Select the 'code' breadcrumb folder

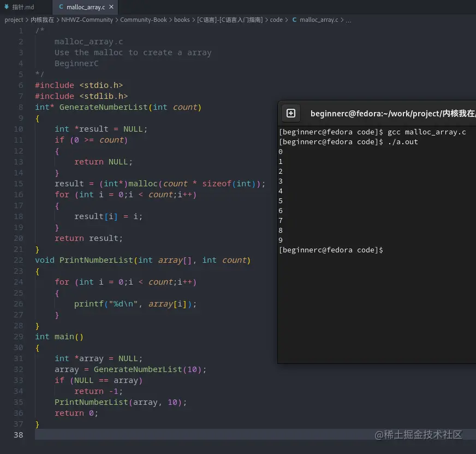[x=276, y=20]
